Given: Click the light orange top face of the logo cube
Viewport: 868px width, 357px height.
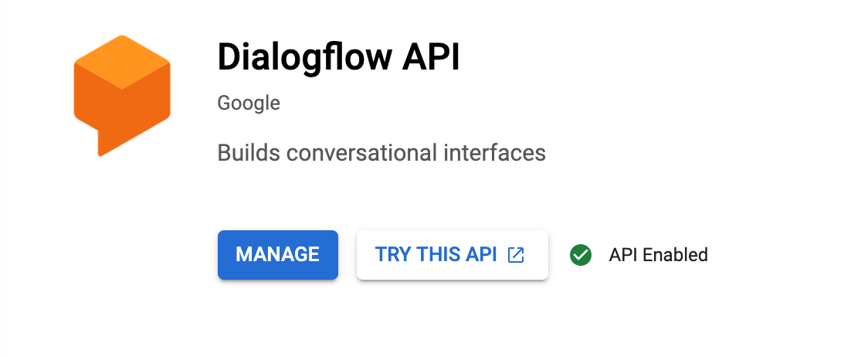Looking at the screenshot, I should [x=122, y=60].
